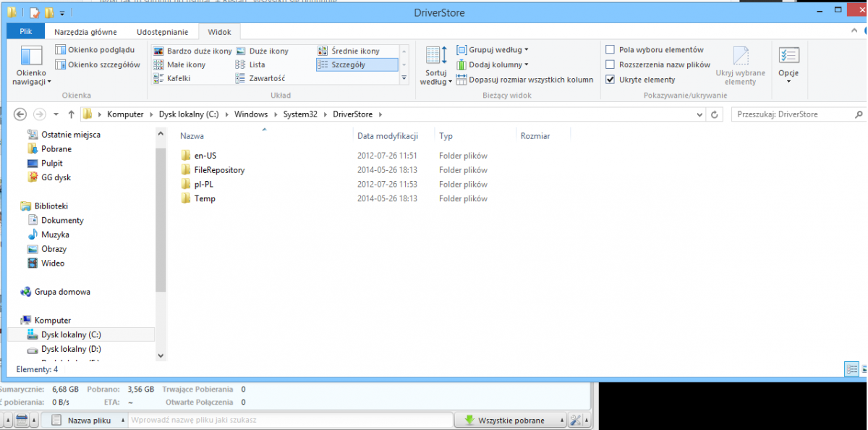Uncheck Ukryte elementy checkbox

tap(610, 80)
